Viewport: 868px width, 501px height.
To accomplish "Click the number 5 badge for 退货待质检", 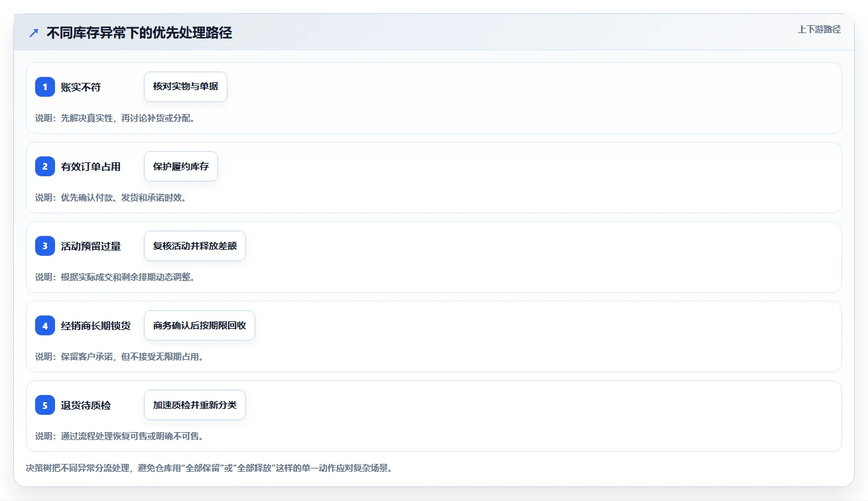I will (x=45, y=405).
